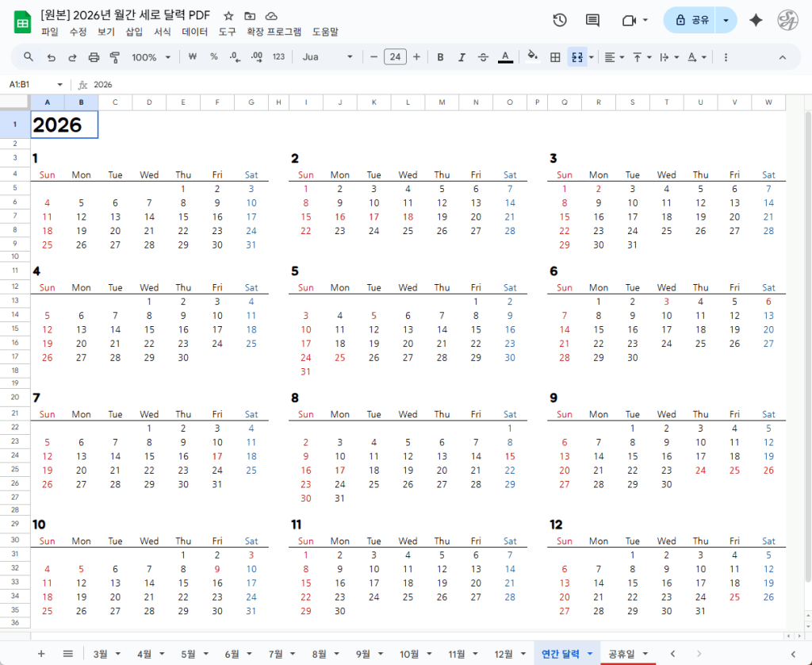The width and height of the screenshot is (812, 665).
Task: Toggle bold formatting
Action: pos(440,57)
